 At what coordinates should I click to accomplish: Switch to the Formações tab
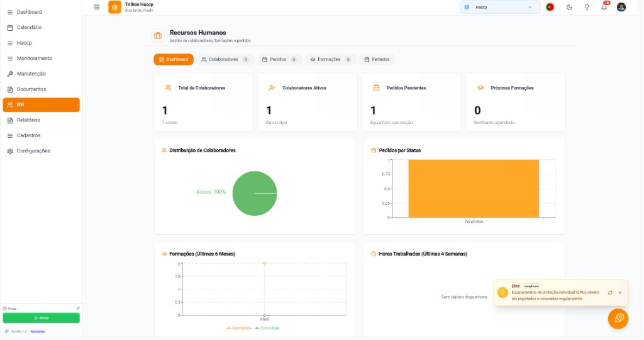pyautogui.click(x=331, y=59)
